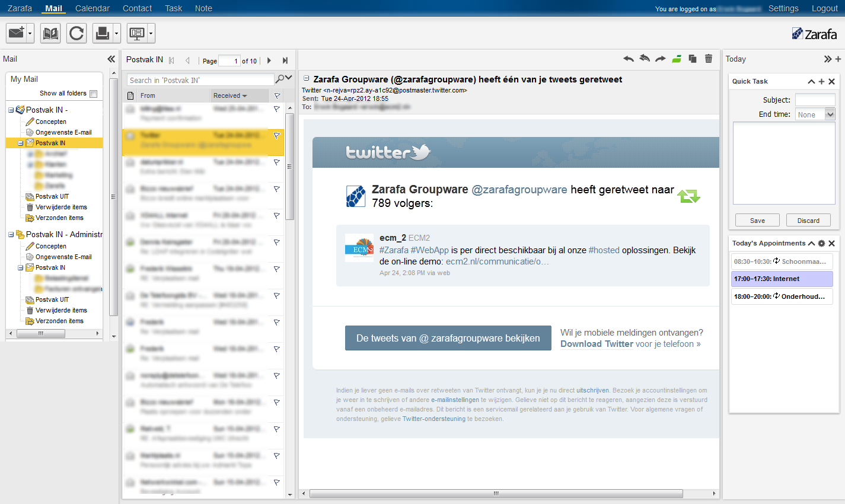845x504 pixels.
Task: Collapse the email header details toggle
Action: (306, 78)
